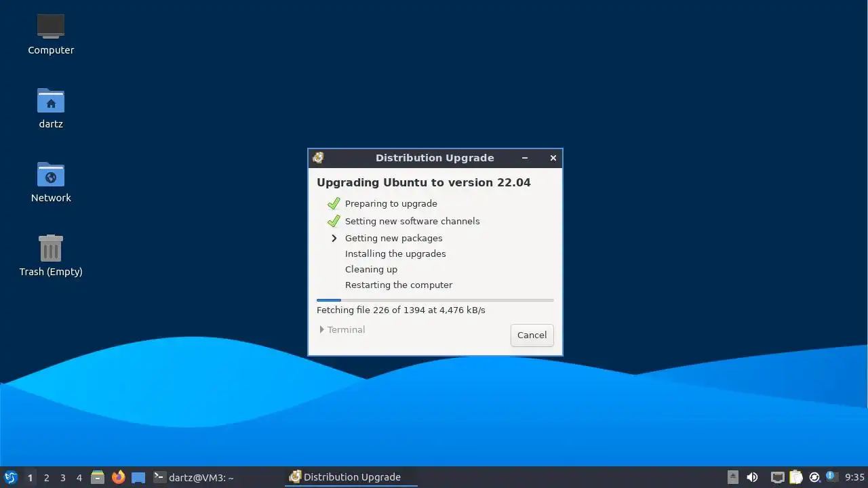Cancel the distribution upgrade
The image size is (868, 488).
[532, 335]
